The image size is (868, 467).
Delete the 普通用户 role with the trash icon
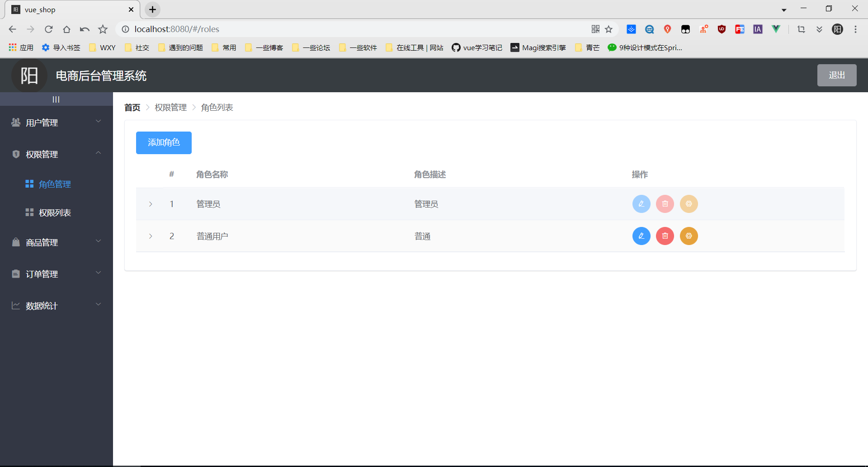[665, 236]
